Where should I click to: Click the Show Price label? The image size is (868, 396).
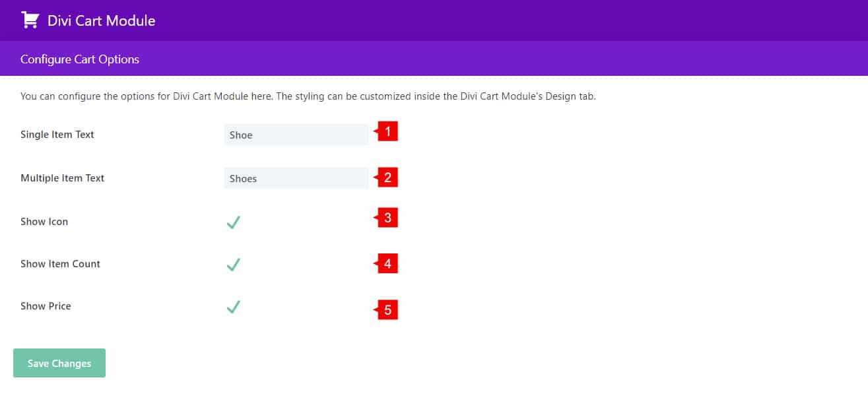[46, 306]
